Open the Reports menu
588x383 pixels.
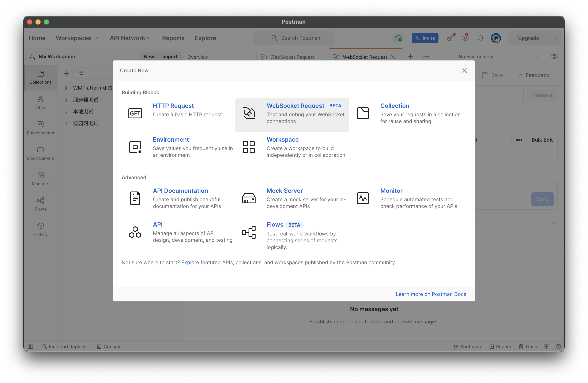[x=173, y=38]
